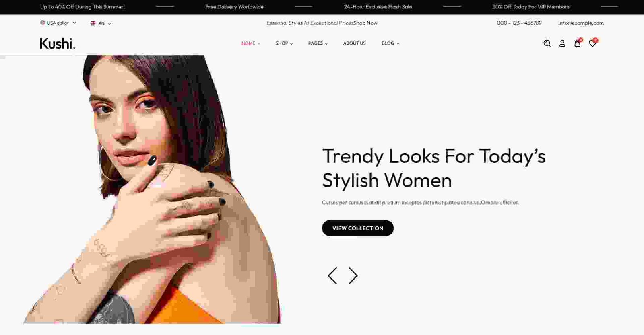Click the UK flag language icon
The width and height of the screenshot is (644, 335).
pyautogui.click(x=93, y=23)
